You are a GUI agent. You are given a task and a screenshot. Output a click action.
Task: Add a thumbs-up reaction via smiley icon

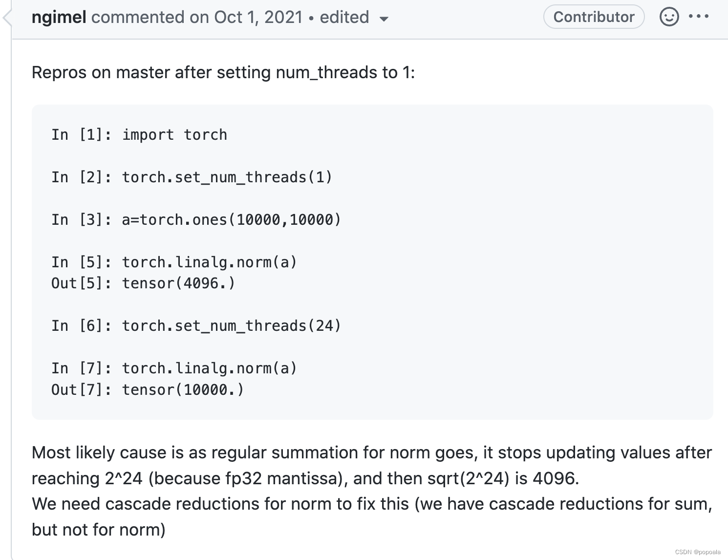(668, 16)
